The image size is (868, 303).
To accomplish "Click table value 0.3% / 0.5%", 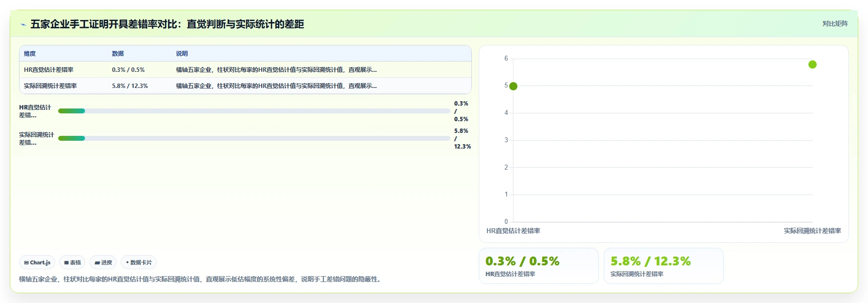I will [x=128, y=70].
